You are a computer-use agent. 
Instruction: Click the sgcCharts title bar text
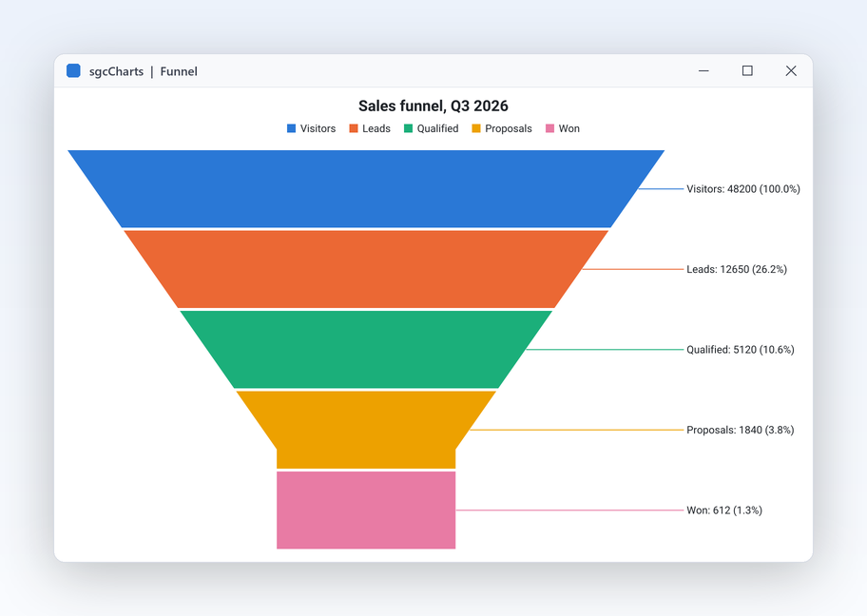(x=116, y=71)
